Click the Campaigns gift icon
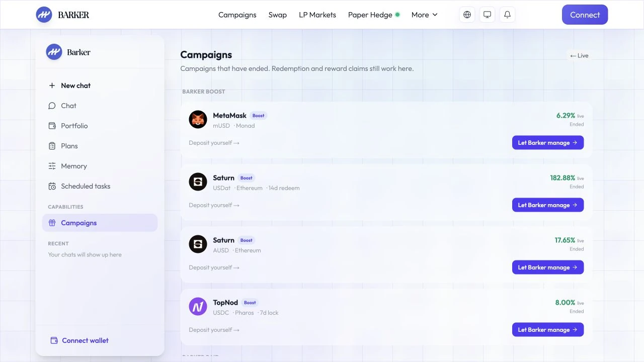644x362 pixels. pos(52,223)
